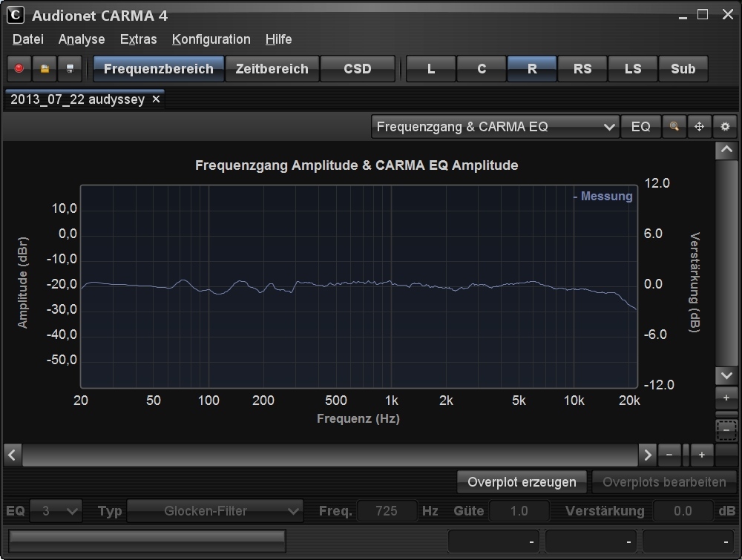Save the measurement with the disk icon
Screen dimensions: 742x560
coord(70,69)
